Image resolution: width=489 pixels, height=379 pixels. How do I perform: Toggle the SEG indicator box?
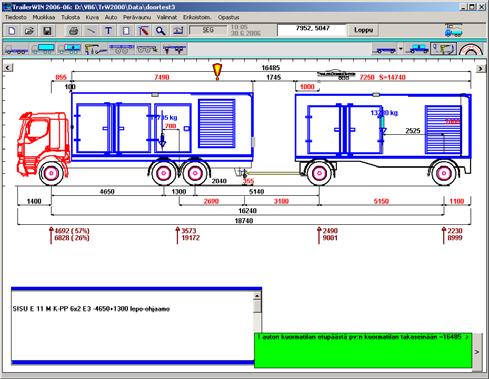(x=208, y=30)
